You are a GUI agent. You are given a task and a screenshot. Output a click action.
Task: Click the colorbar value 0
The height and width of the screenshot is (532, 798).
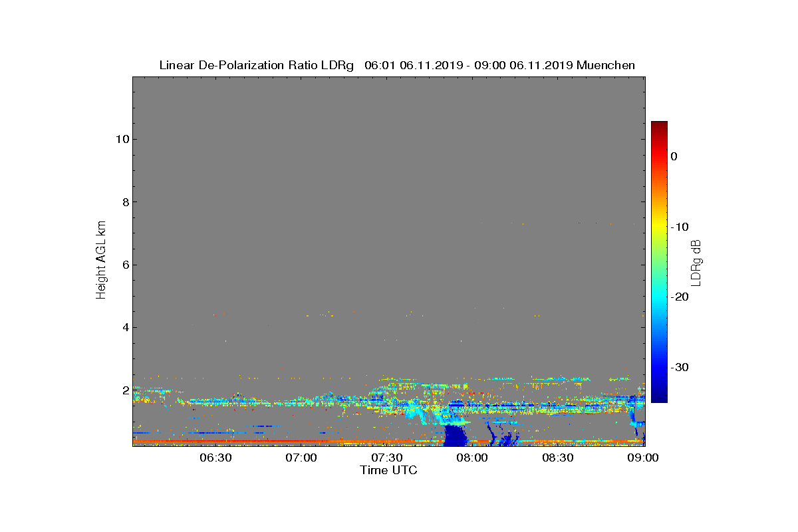point(674,156)
